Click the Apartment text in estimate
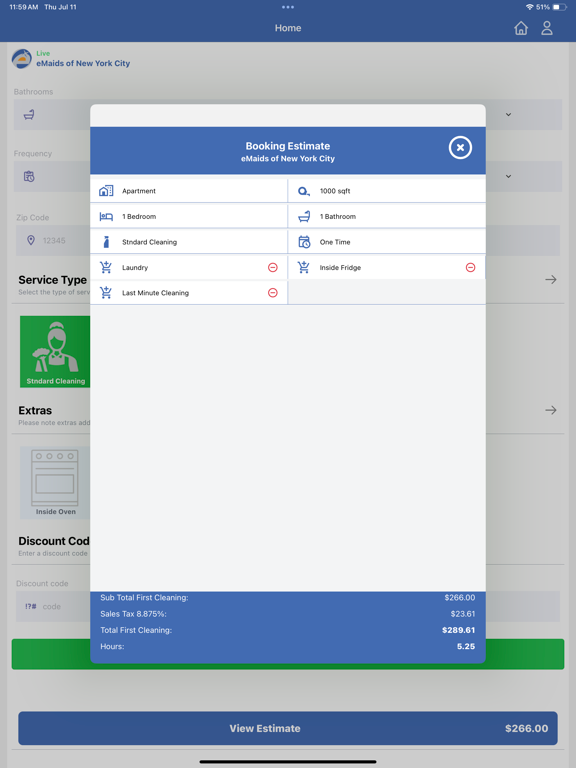Image resolution: width=576 pixels, height=768 pixels. pos(139,191)
